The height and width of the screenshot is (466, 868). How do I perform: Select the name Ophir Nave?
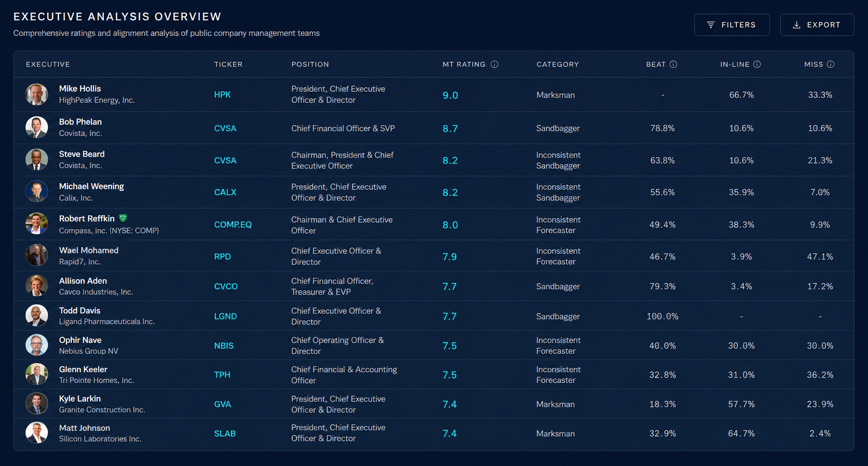click(80, 340)
